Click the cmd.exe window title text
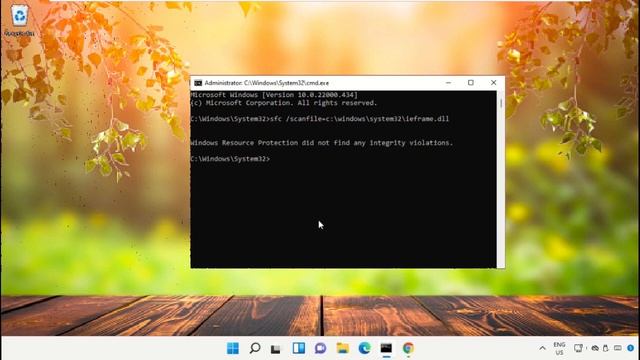640x360 pixels. click(267, 83)
